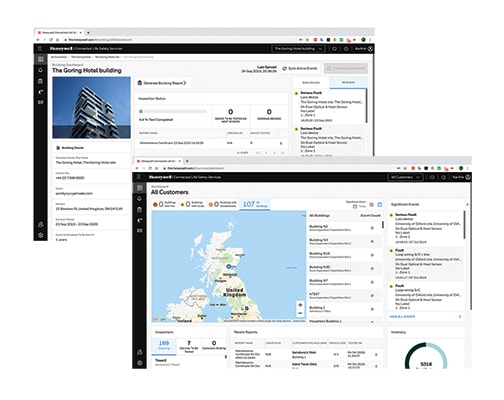Click Sync Active Events button
Viewport: 504px width, 400px height.
point(300,68)
